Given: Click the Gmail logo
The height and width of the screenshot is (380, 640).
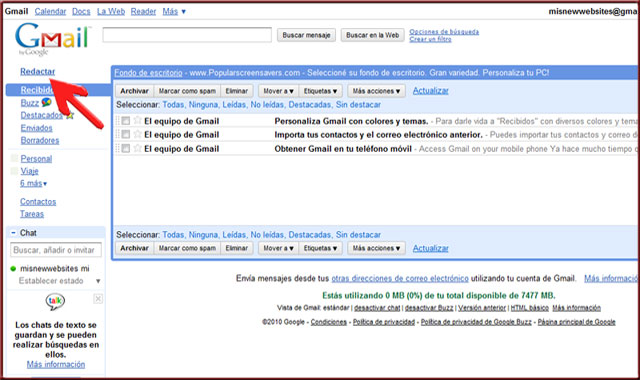Looking at the screenshot, I should click(x=52, y=38).
